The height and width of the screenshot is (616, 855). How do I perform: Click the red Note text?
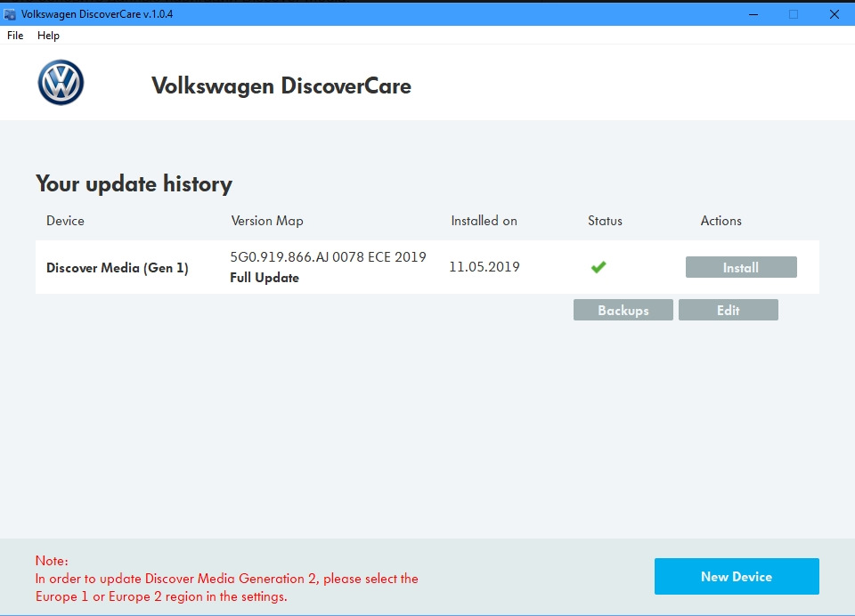point(227,579)
